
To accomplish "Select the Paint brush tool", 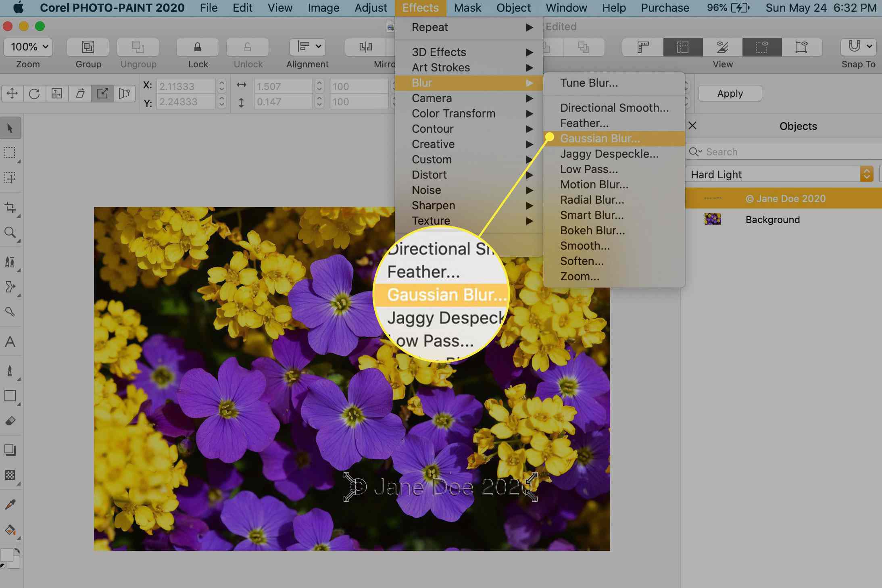I will pyautogui.click(x=10, y=371).
